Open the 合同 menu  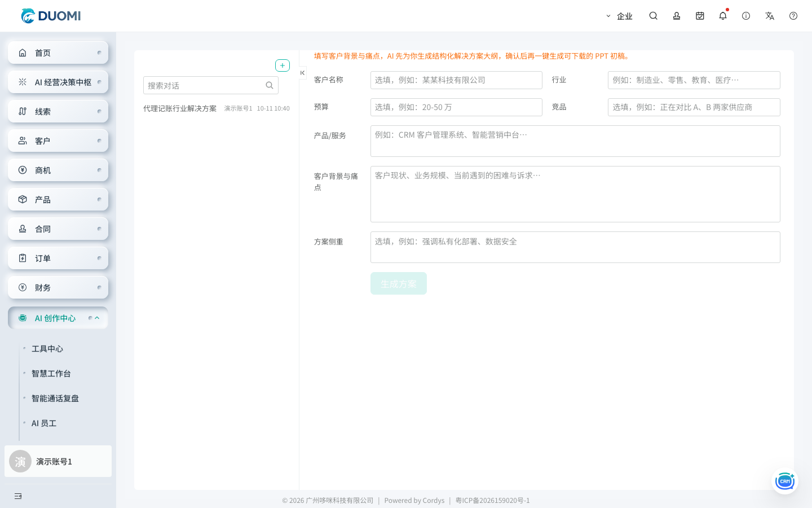pyautogui.click(x=58, y=229)
